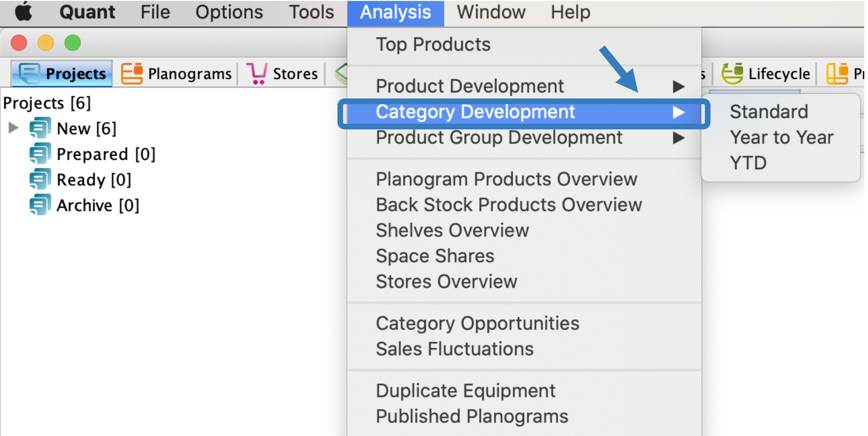Expand the Product Group Development submenu arrow
Image resolution: width=868 pixels, height=436 pixels.
tap(679, 138)
